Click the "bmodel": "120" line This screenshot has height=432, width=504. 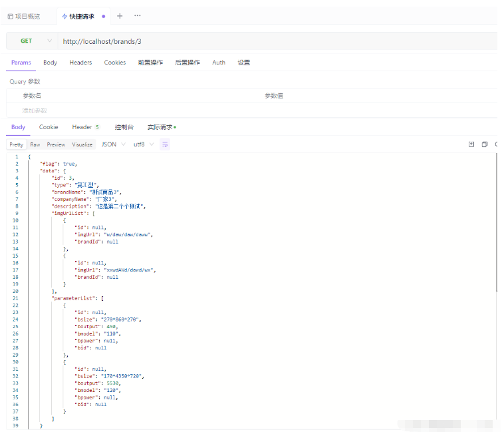coord(98,391)
